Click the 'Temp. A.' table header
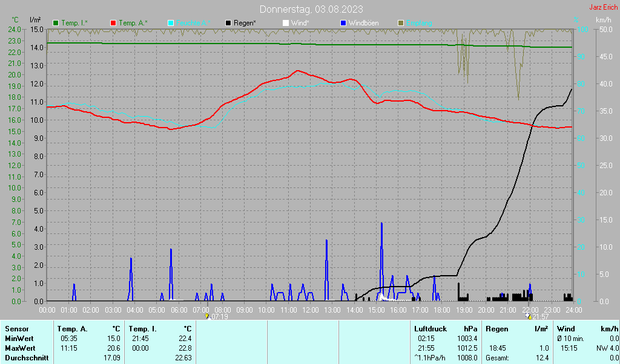The width and height of the screenshot is (620, 364). tap(73, 329)
